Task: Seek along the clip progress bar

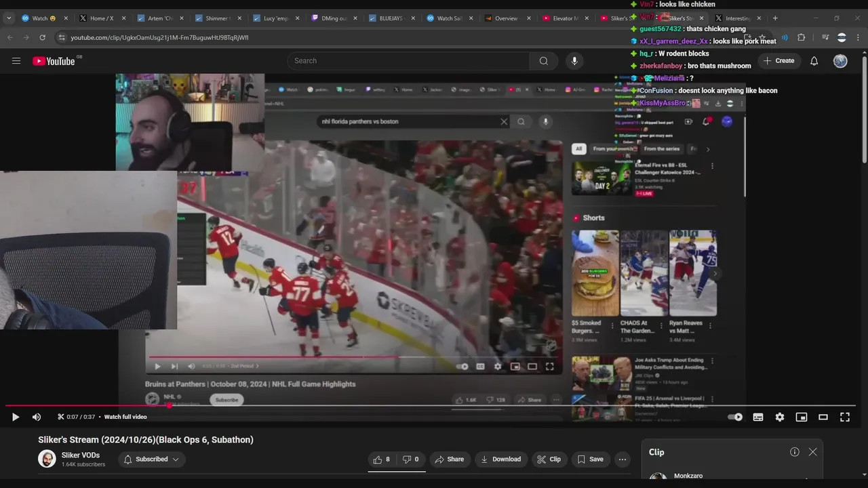Action: (431, 406)
